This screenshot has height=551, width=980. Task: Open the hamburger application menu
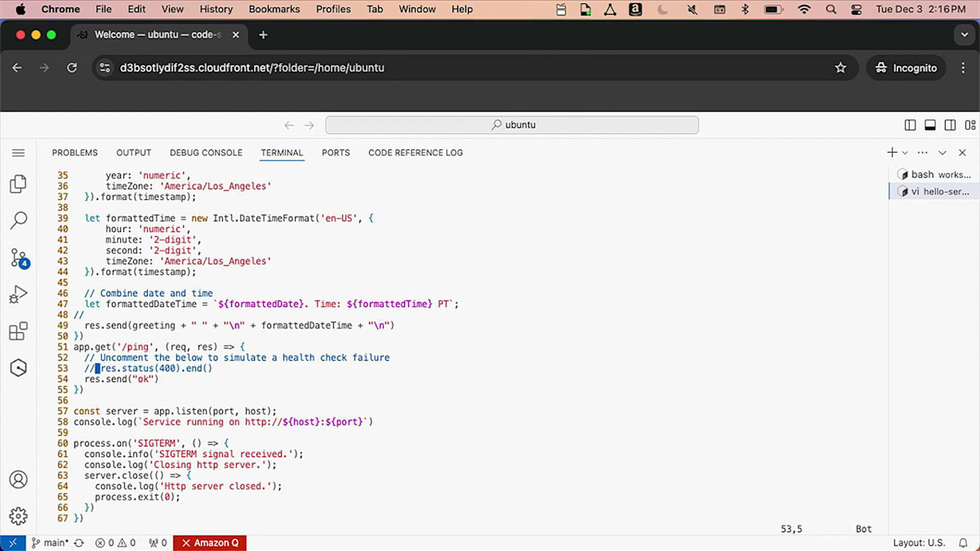(x=18, y=153)
